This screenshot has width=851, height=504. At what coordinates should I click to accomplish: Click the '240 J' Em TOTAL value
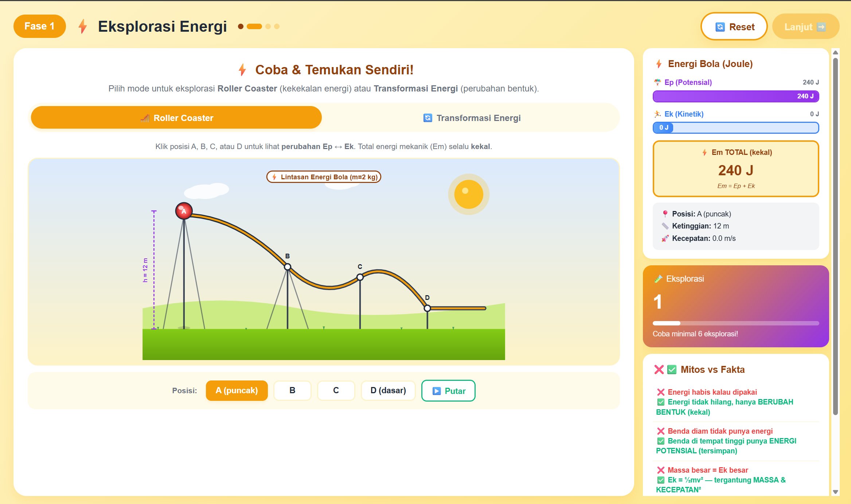click(736, 170)
